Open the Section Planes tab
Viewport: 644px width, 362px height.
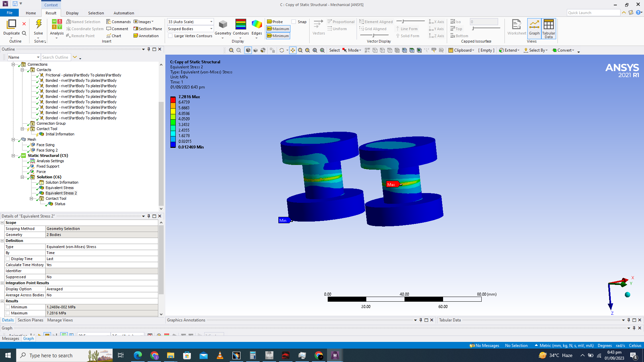[31, 320]
